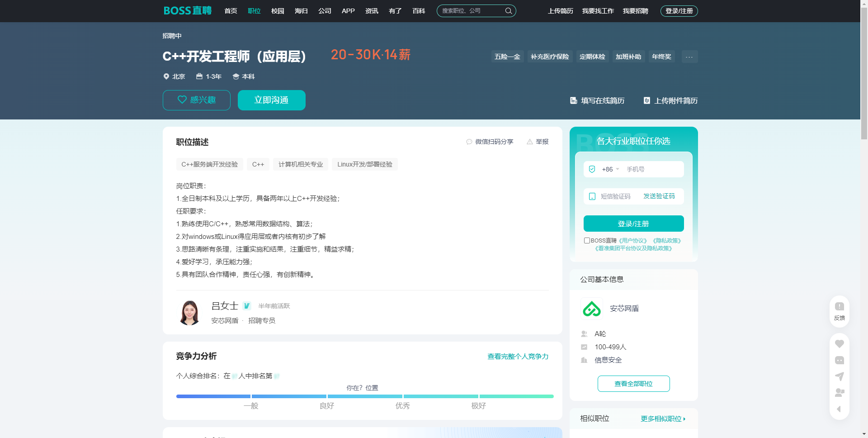Click the 查看全部职位 view all positions button
868x438 pixels.
tap(633, 384)
